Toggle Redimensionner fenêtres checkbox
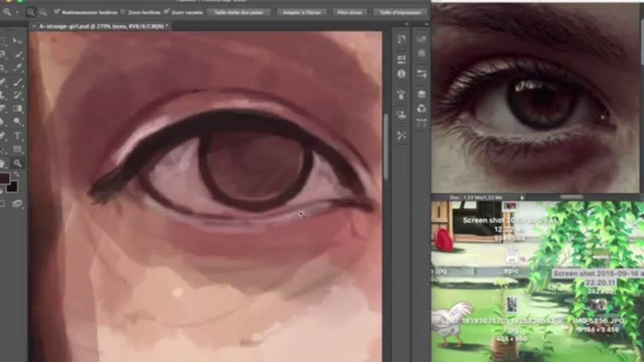 (x=57, y=11)
